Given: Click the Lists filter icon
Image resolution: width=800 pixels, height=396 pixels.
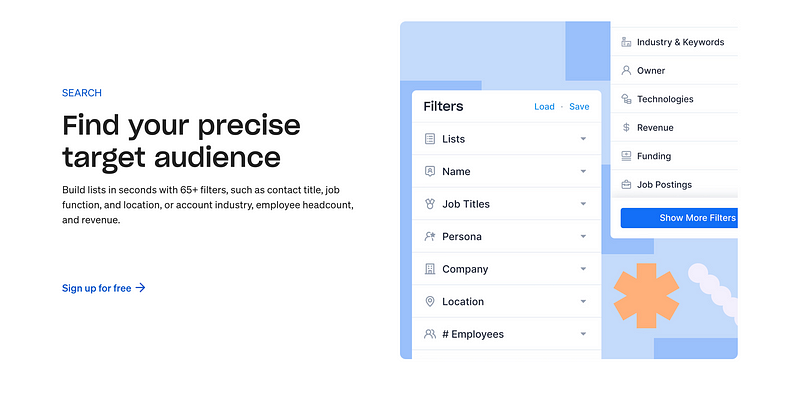Looking at the screenshot, I should click(x=430, y=139).
